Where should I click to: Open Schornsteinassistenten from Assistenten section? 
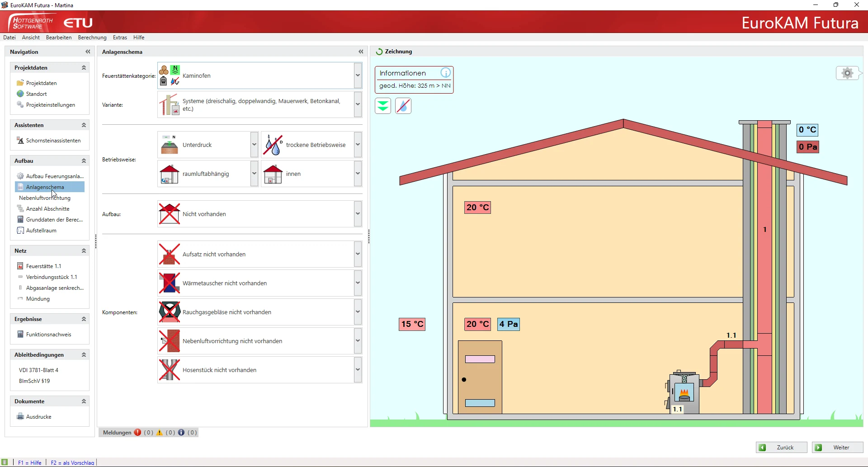click(x=53, y=141)
